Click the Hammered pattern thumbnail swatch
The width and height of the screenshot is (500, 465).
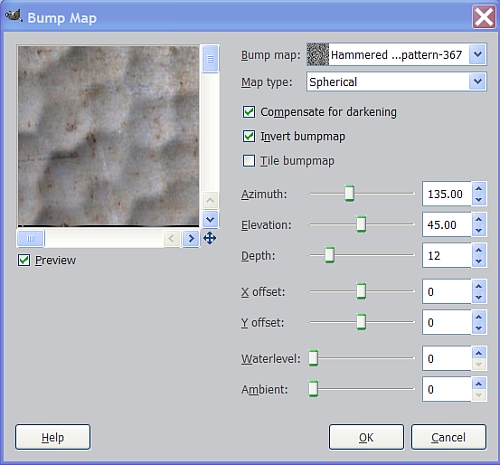tap(318, 54)
